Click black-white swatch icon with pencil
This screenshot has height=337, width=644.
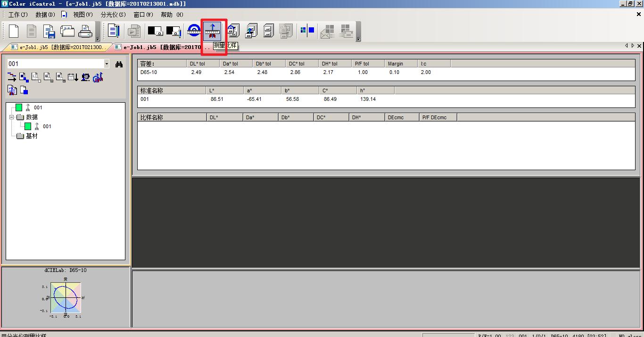pos(174,31)
